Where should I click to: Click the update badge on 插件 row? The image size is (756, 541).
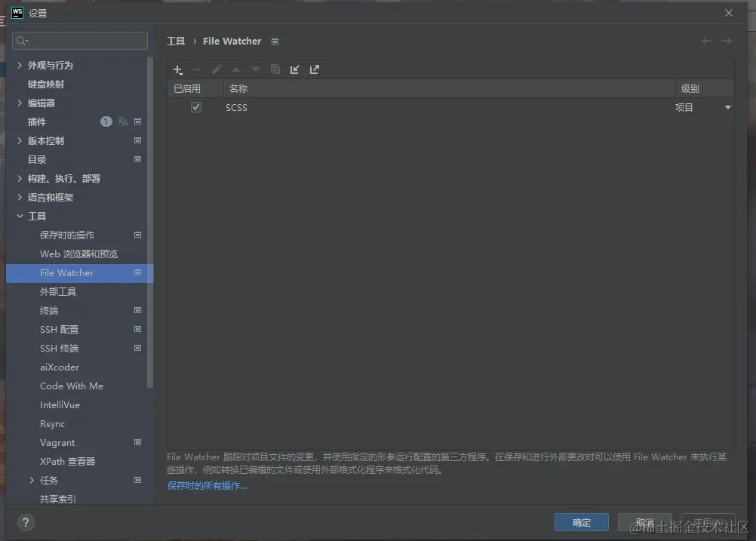click(106, 121)
